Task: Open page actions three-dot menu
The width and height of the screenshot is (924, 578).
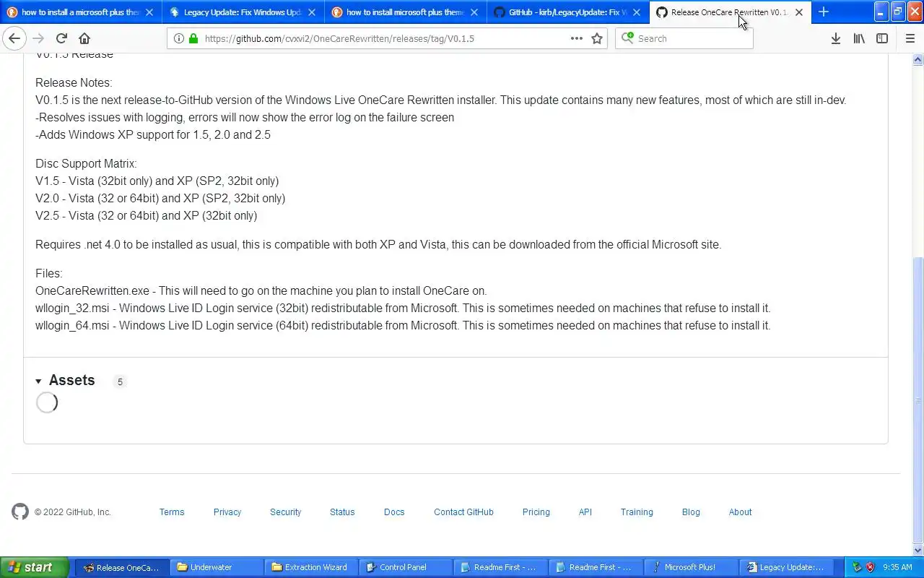Action: [576, 38]
